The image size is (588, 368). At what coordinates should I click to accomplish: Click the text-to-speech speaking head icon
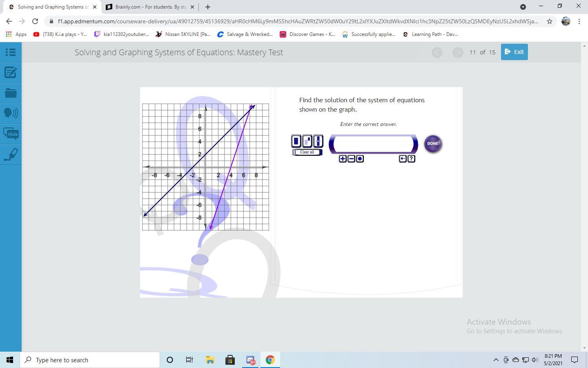(11, 113)
